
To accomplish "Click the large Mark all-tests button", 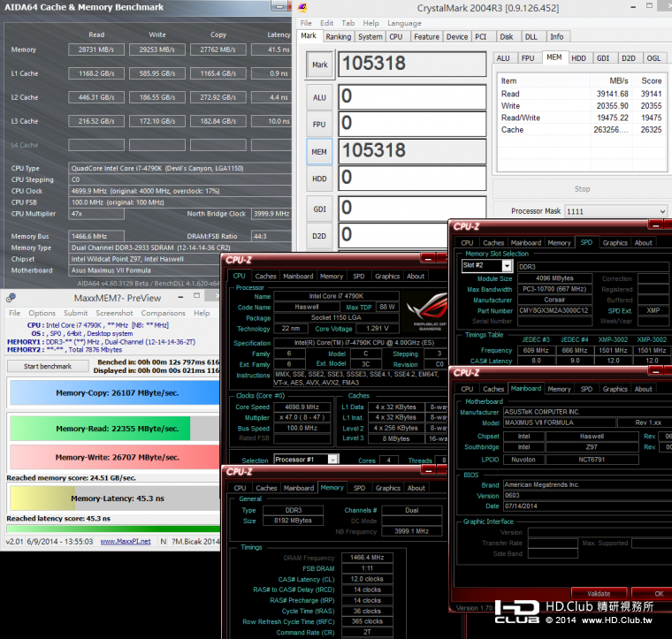I will (x=319, y=65).
